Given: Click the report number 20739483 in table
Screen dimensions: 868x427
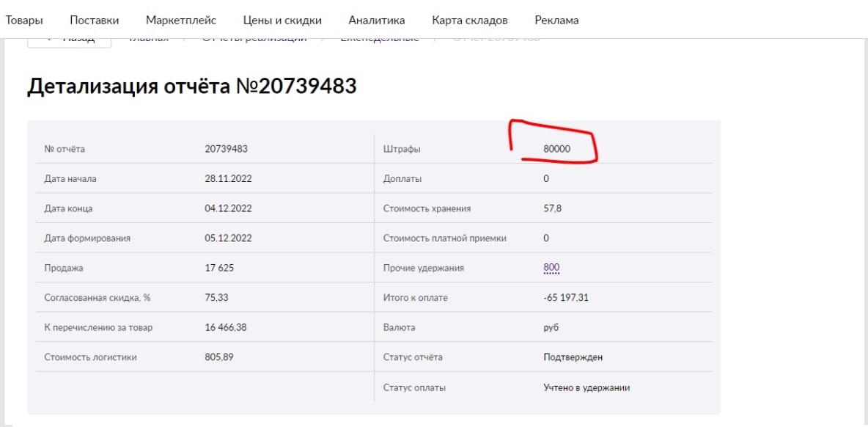Looking at the screenshot, I should pos(226,149).
